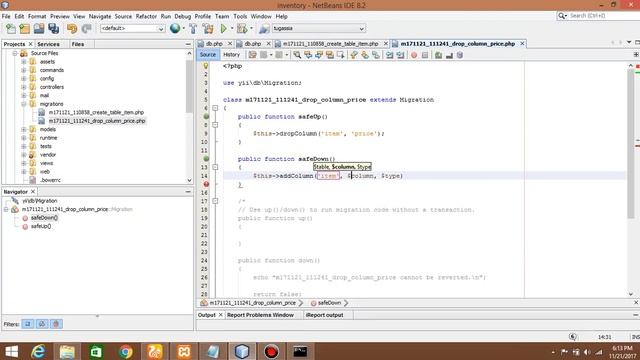Collapse the Source Files root node
This screenshot has width=640, height=360.
15,53
